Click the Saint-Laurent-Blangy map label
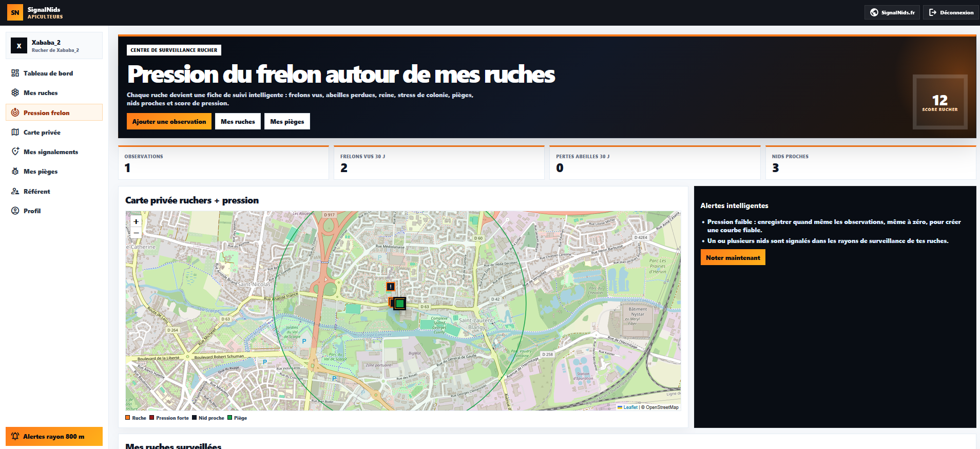This screenshot has height=449, width=980. point(477,324)
